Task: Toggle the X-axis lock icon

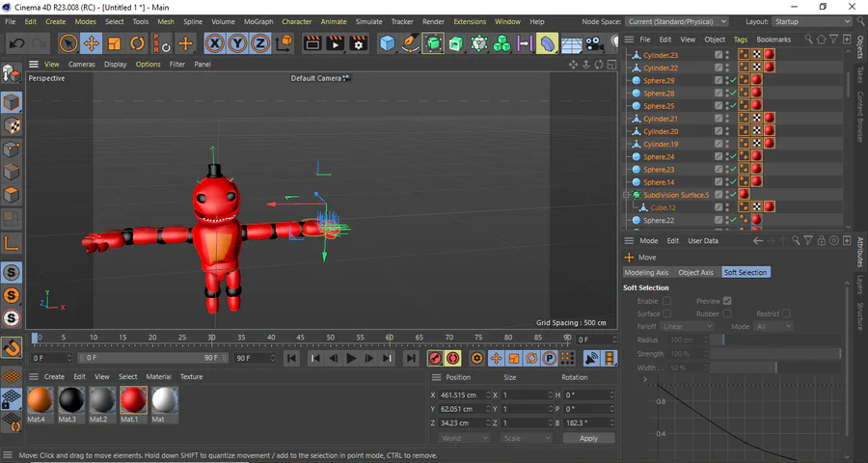Action: [214, 43]
